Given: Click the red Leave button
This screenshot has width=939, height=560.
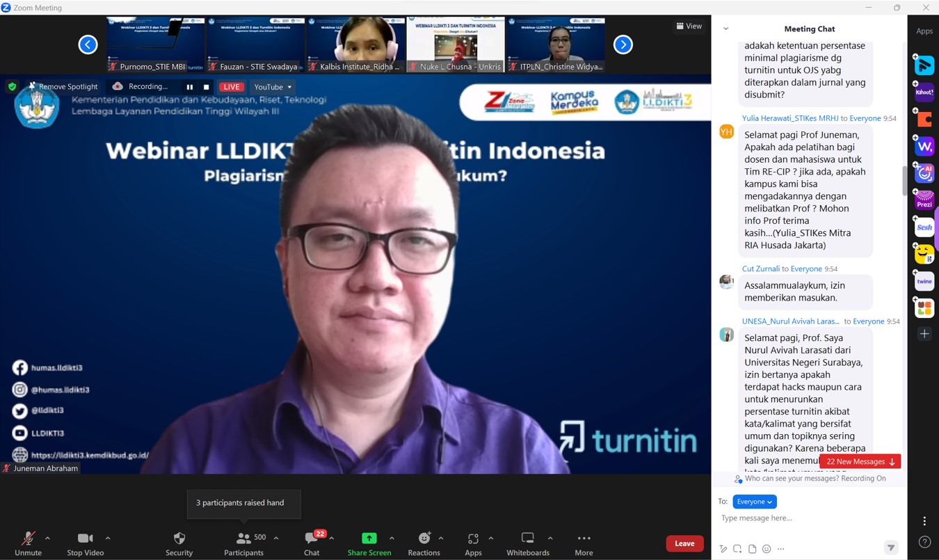Looking at the screenshot, I should click(684, 543).
